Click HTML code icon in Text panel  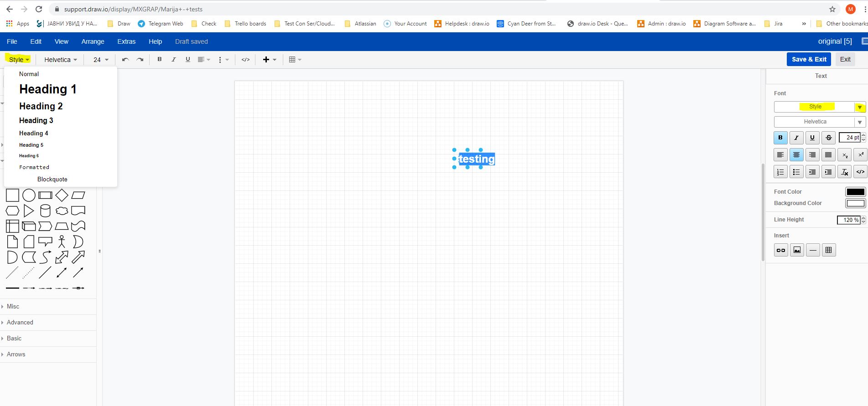[x=861, y=172]
